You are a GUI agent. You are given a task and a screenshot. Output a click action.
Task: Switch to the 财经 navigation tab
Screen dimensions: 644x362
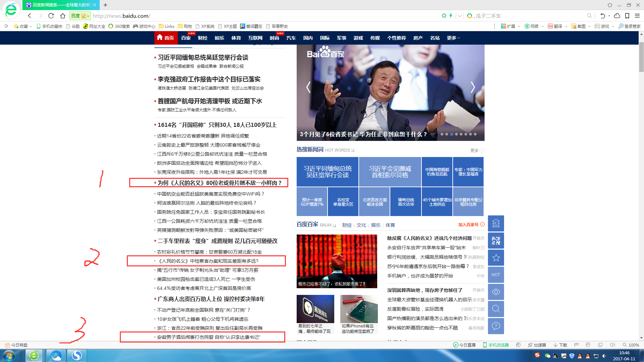click(x=202, y=38)
